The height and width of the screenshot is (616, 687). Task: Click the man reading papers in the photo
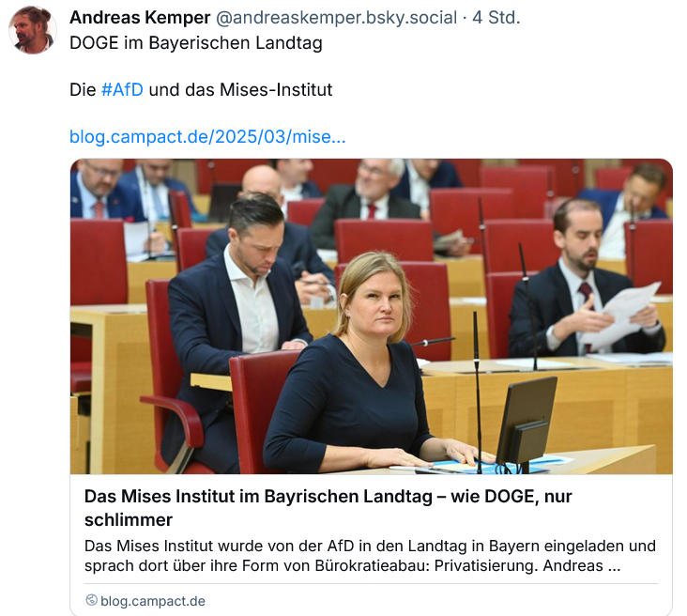[x=588, y=281]
